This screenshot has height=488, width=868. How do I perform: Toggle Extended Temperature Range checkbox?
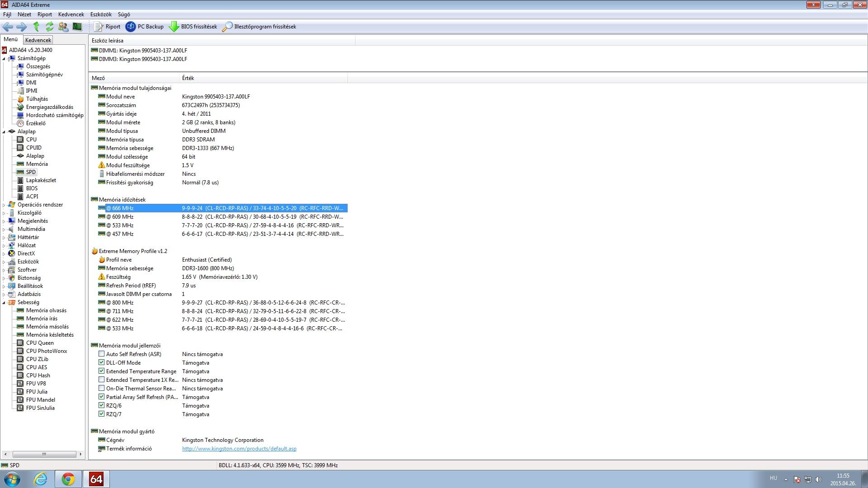(101, 371)
